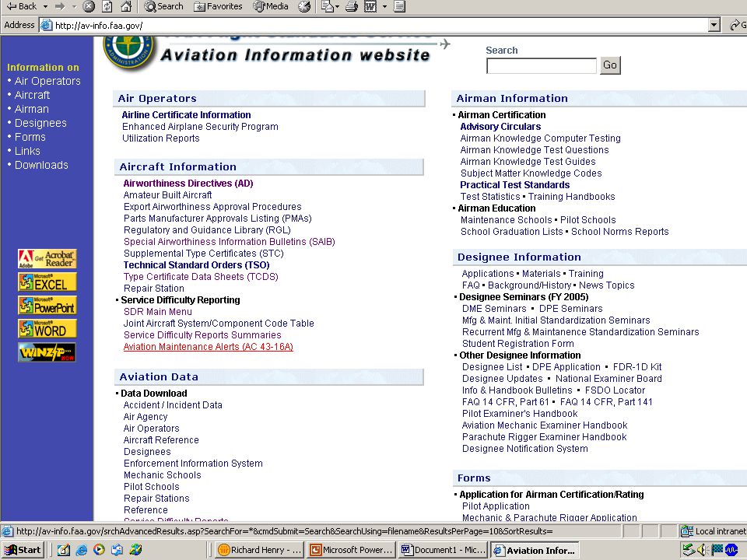Viewport: 747px width, 560px height.
Task: Switch to Document1 Word taskbar window
Action: tap(443, 550)
